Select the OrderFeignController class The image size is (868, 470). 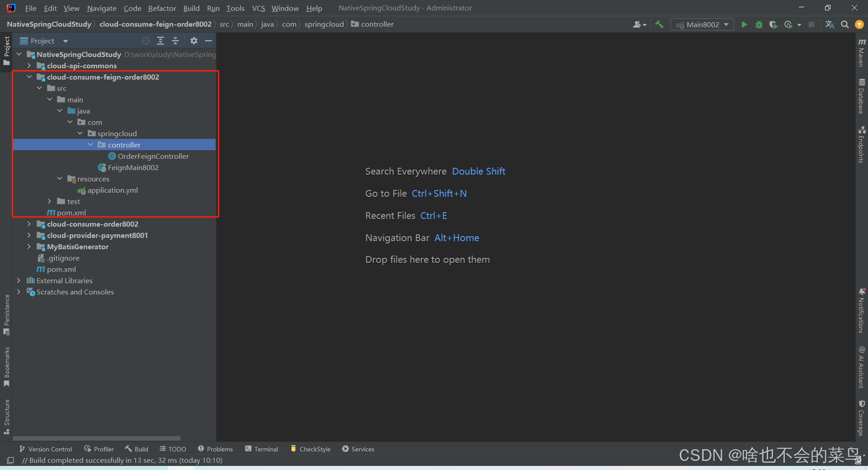pos(153,156)
